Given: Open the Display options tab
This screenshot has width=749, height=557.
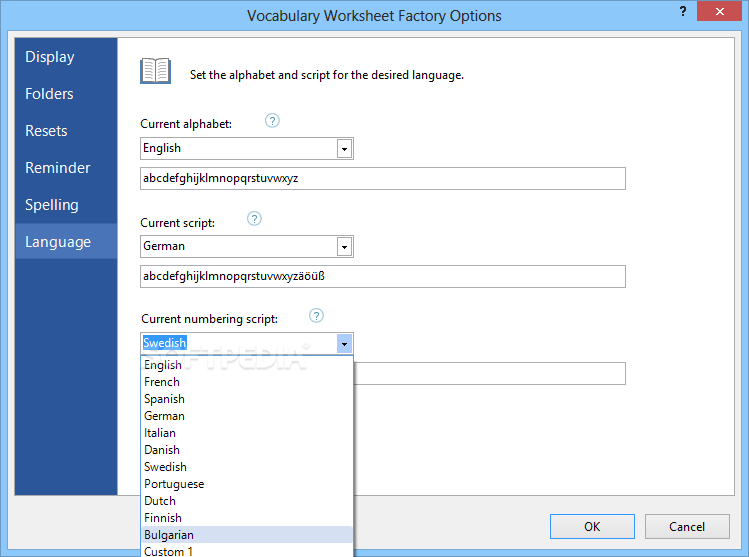Looking at the screenshot, I should click(66, 57).
